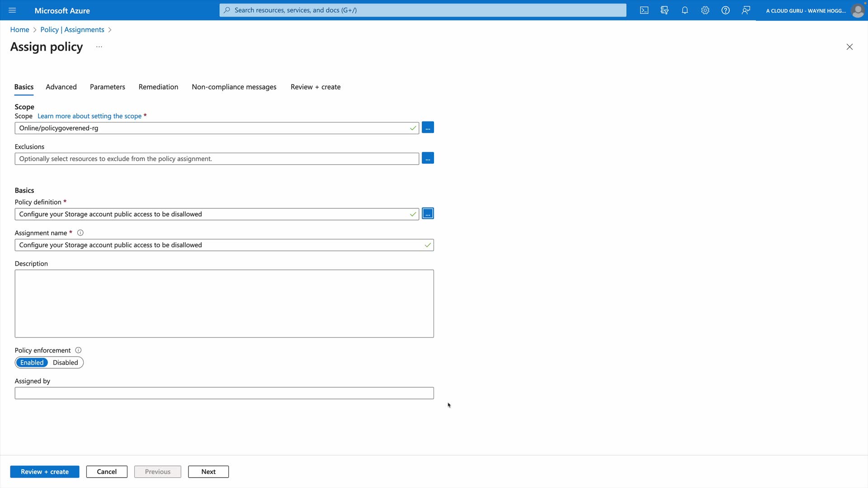Open the Help question mark icon
Screen dimensions: 868x488
726,10
